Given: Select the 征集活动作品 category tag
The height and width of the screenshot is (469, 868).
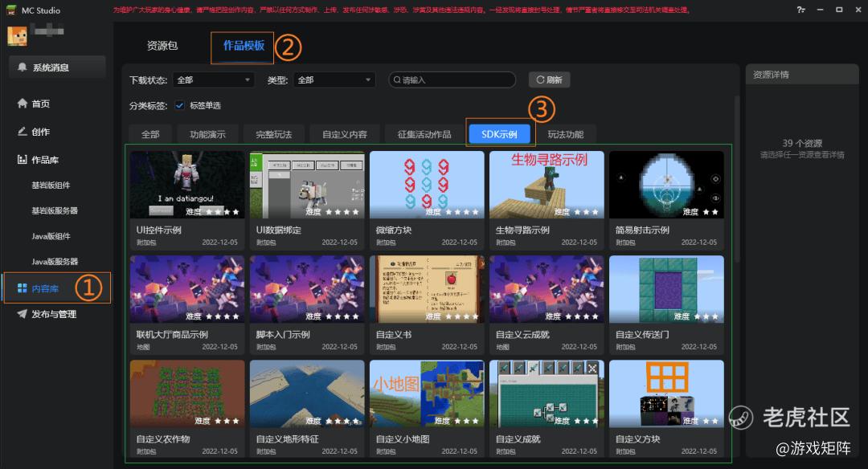Looking at the screenshot, I should [x=424, y=134].
